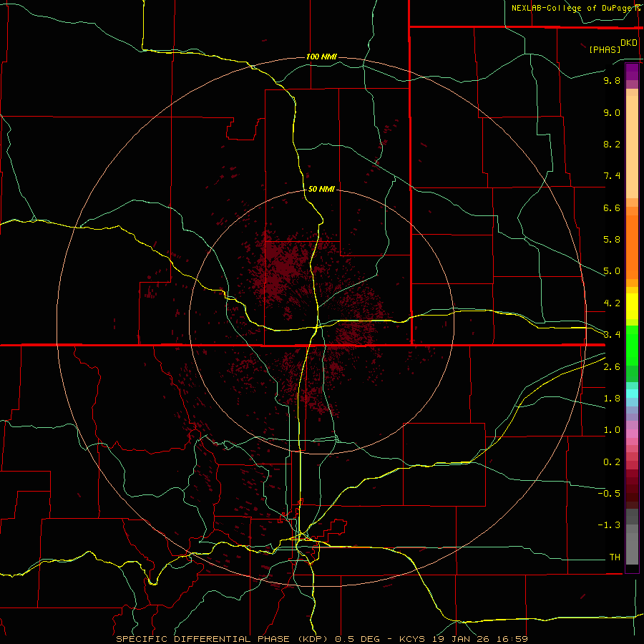The image size is (644, 644).
Task: Click the 16:59 timestamp
Action: tap(513, 639)
